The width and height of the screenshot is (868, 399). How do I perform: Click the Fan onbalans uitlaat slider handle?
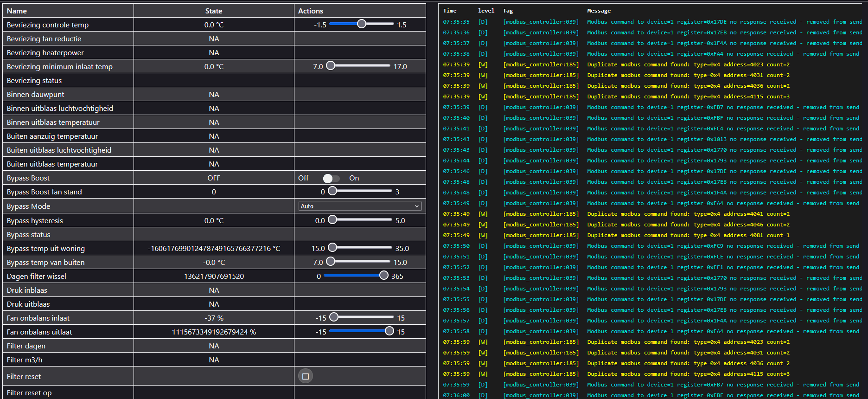pos(389,331)
